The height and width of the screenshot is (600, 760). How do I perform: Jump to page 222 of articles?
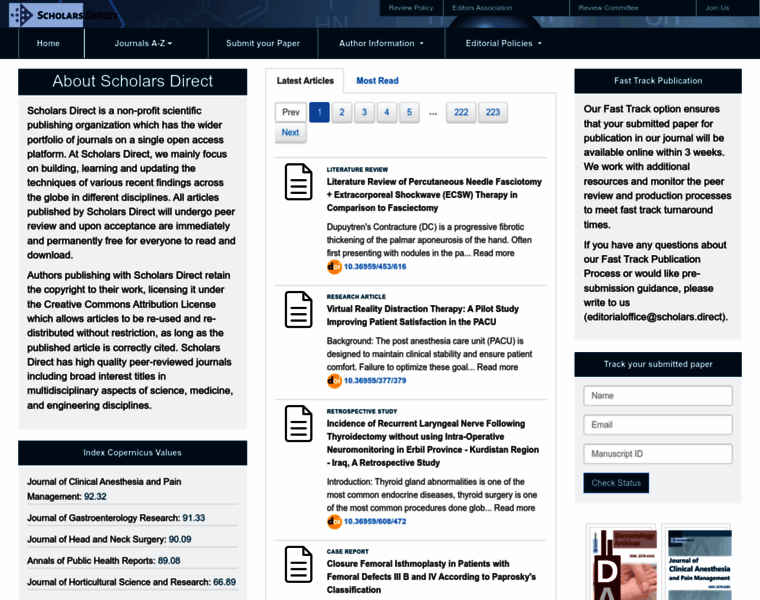[461, 112]
